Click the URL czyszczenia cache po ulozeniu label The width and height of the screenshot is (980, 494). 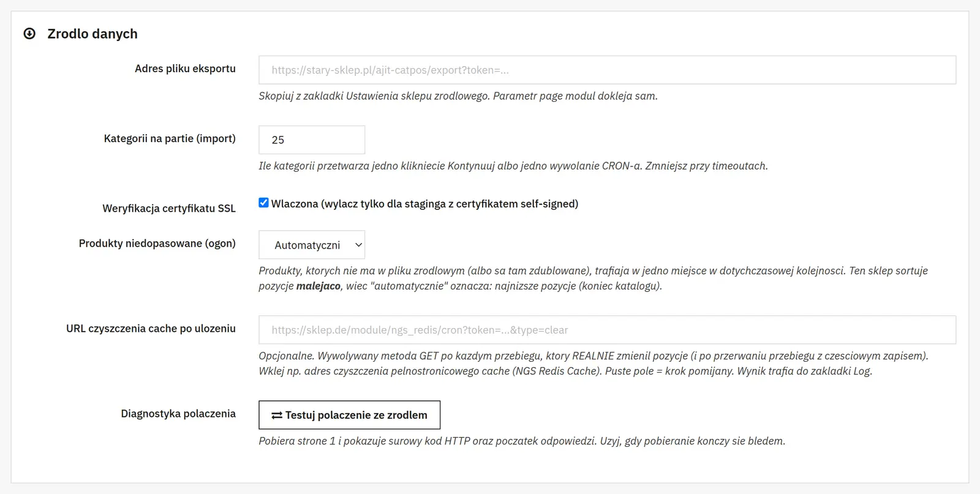pyautogui.click(x=151, y=328)
